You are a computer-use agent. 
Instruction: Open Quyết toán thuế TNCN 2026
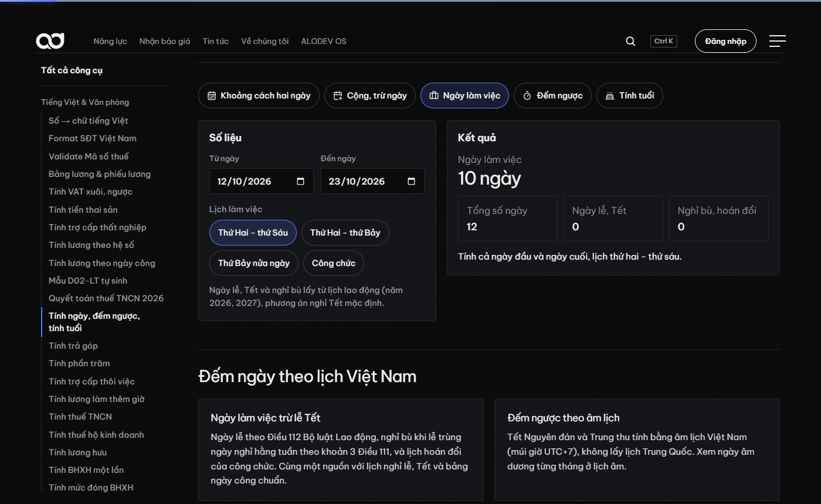tap(106, 298)
